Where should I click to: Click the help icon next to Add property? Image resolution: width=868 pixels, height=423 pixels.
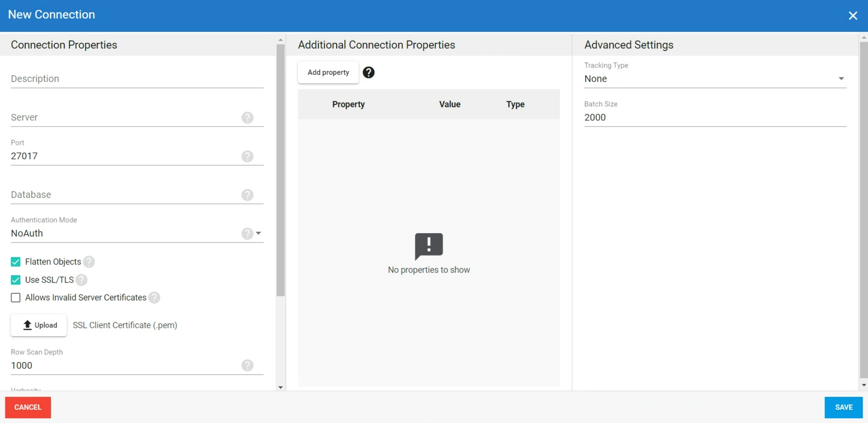[x=369, y=72]
